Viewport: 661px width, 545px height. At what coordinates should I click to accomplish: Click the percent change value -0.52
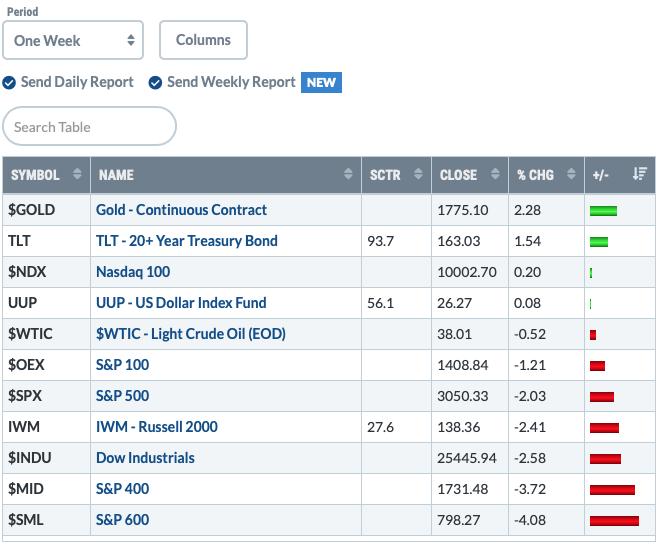tap(529, 334)
